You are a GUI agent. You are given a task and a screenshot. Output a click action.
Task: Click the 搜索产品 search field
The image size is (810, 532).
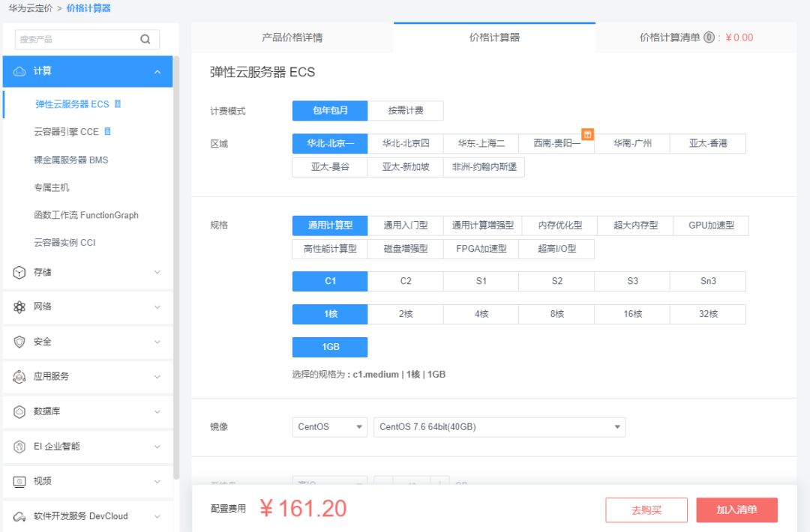pos(87,39)
